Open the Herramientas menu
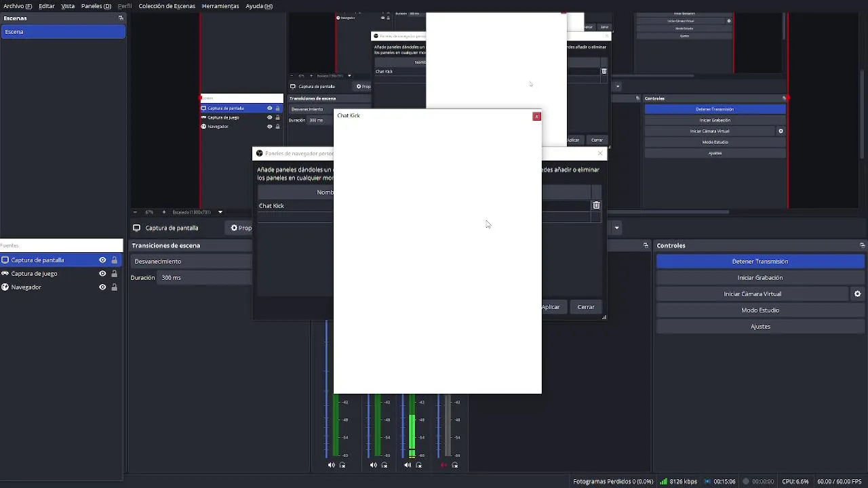This screenshot has height=488, width=868. tap(220, 6)
